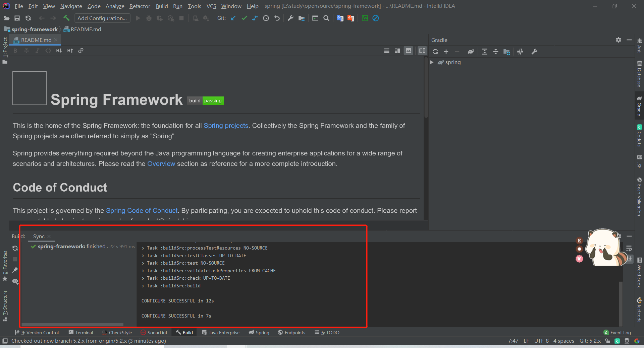Open the Version Control tool window tab
Image resolution: width=644 pixels, height=348 pixels.
tap(37, 333)
